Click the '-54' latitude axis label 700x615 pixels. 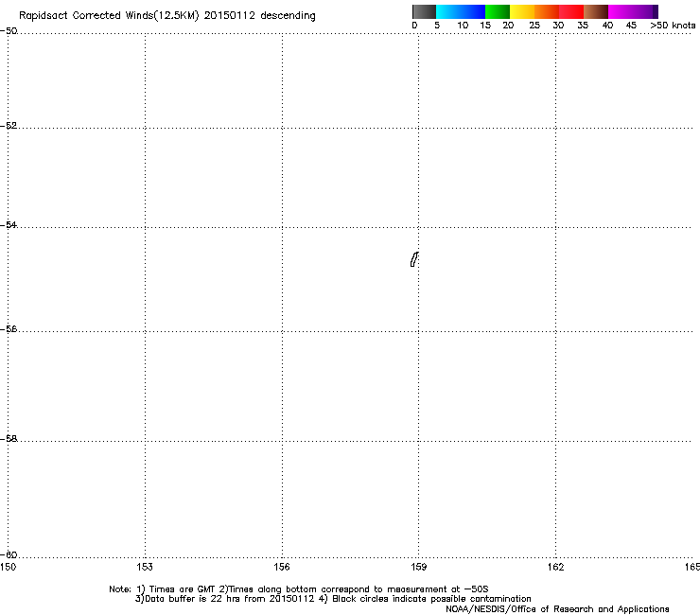point(9,224)
